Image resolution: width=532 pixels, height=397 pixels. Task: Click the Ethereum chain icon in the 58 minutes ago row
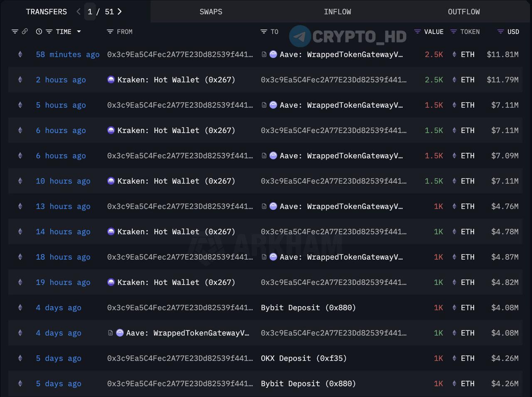coord(20,55)
